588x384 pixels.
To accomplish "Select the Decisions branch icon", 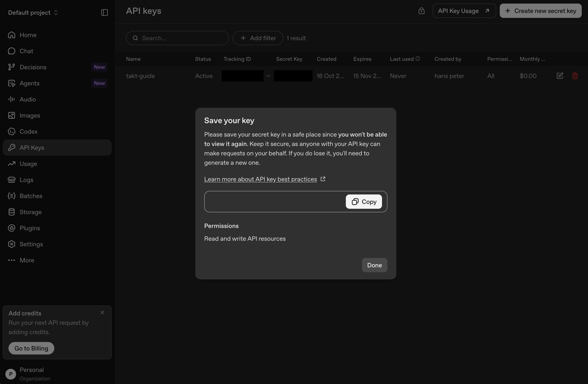I will click(12, 67).
